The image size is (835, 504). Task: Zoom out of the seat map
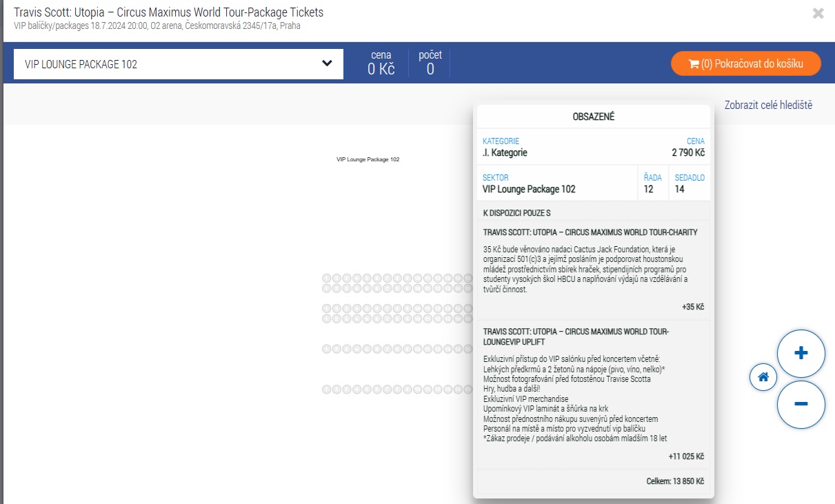(801, 404)
